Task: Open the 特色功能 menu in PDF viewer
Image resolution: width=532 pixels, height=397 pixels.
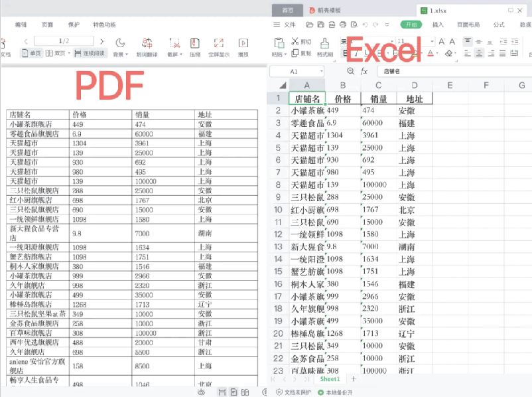Action: point(104,25)
